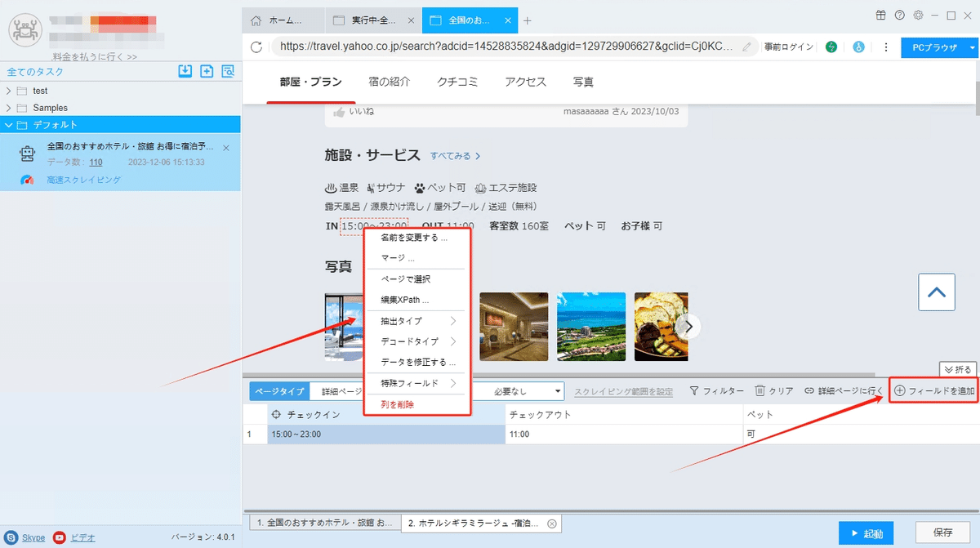Click the hotel lobby photo thumbnail

[x=514, y=327]
